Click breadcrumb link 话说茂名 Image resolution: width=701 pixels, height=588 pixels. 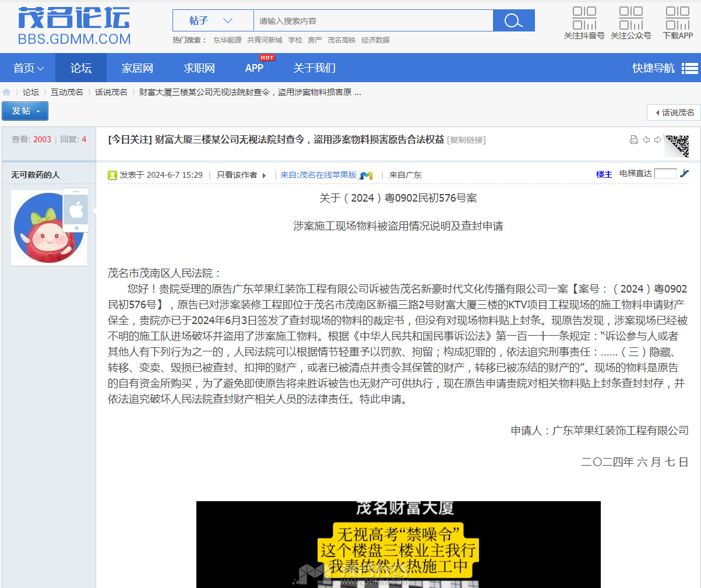click(x=111, y=92)
